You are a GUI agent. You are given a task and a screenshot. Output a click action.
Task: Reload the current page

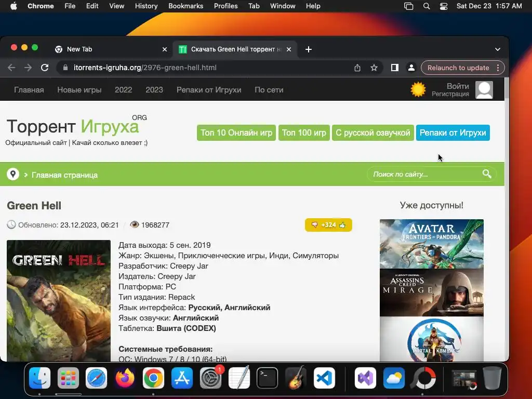coord(45,68)
